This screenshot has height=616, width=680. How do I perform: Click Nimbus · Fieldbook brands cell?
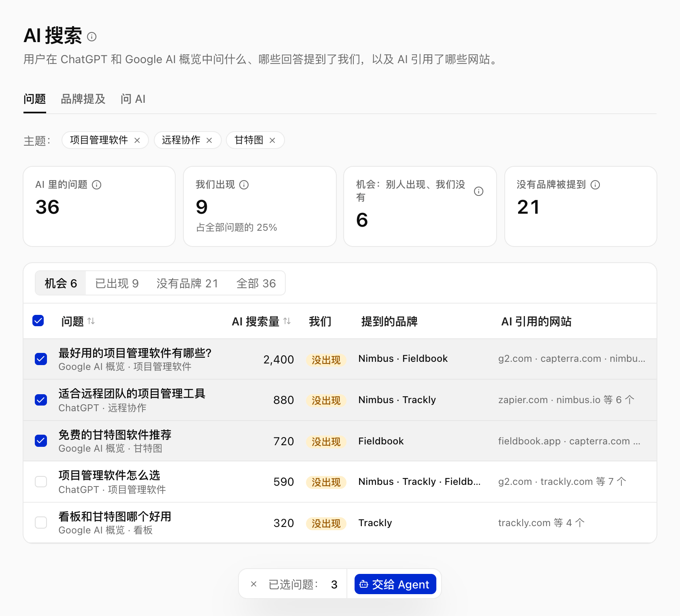403,359
